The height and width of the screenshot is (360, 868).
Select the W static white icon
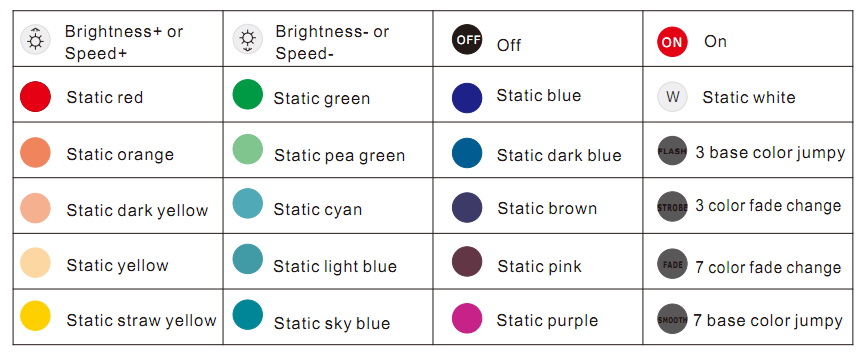coord(672,97)
